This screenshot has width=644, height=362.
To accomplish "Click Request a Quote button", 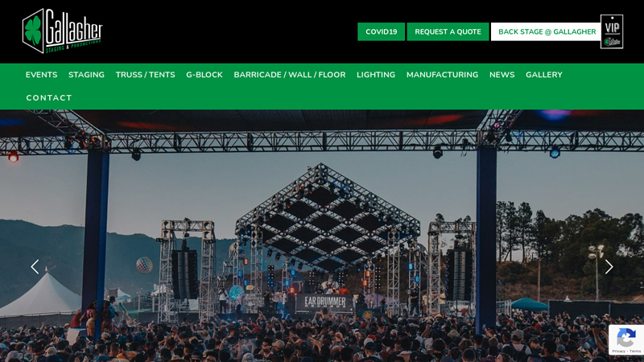I will (x=448, y=31).
